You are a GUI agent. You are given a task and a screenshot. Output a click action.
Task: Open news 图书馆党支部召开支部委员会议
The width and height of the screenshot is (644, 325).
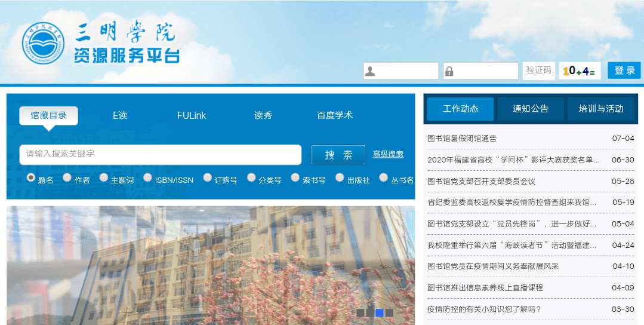[x=481, y=181]
